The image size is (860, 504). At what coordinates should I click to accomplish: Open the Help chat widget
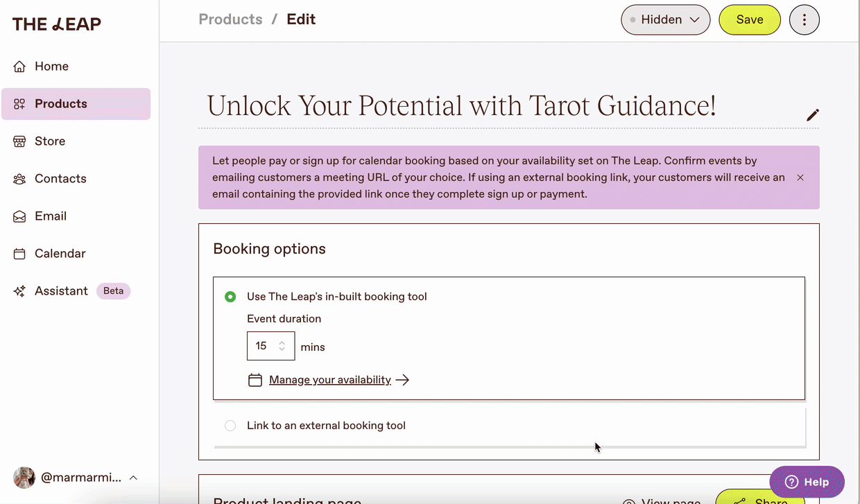pyautogui.click(x=807, y=481)
